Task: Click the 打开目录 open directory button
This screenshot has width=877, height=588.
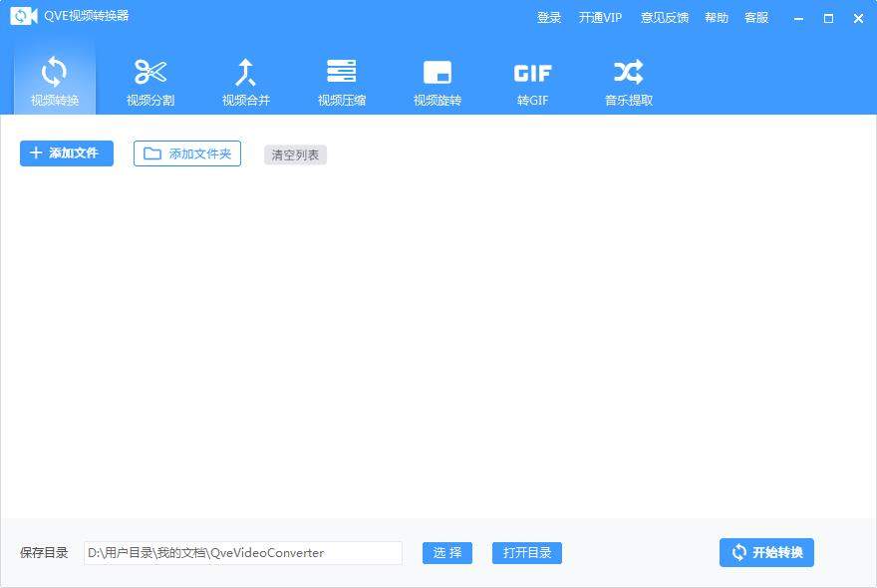Action: (x=526, y=552)
